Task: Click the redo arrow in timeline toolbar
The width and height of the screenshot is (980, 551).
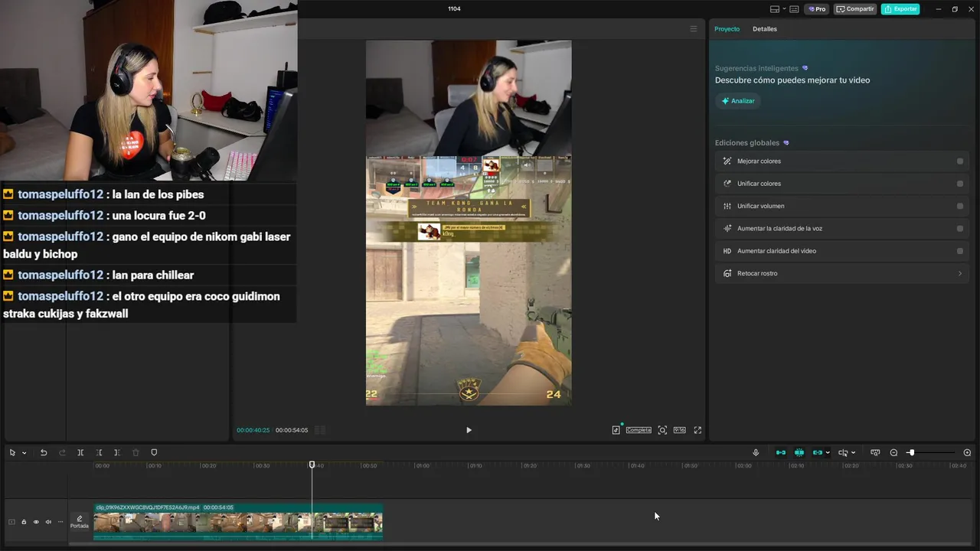Action: (x=62, y=452)
